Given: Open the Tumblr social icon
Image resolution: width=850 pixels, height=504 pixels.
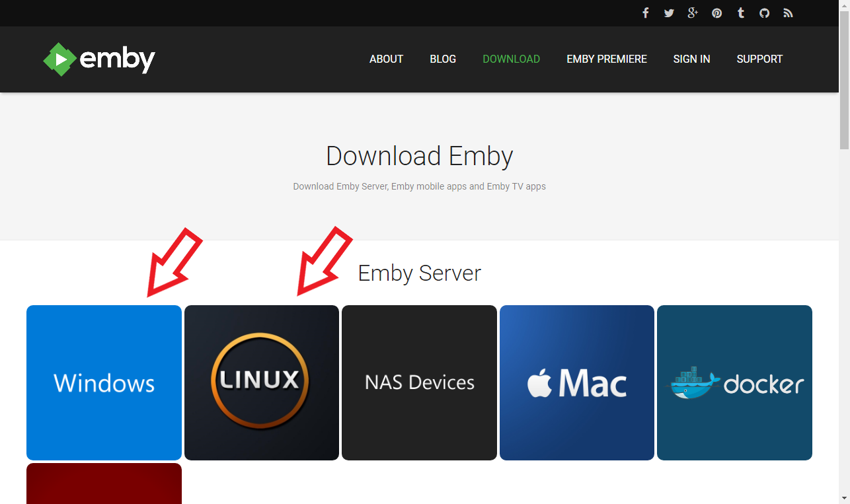Looking at the screenshot, I should (741, 13).
